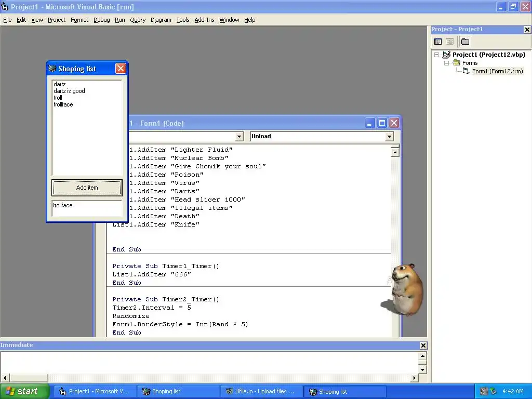
Task: Switch to Ufile.io taskbar button
Action: tap(261, 391)
